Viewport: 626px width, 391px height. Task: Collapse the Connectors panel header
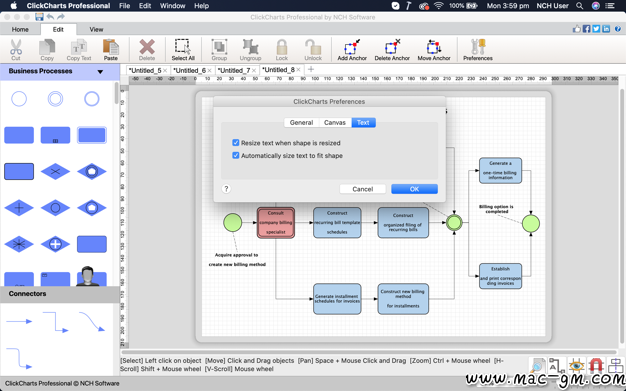(x=59, y=294)
